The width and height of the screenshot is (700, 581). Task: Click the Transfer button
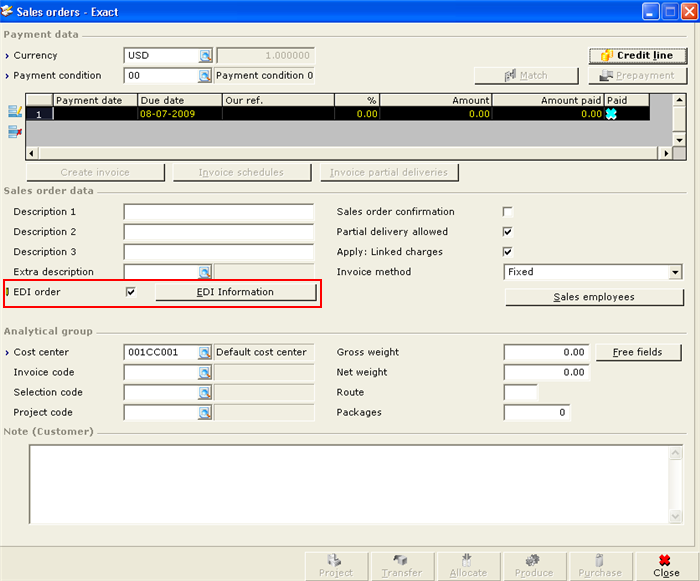(x=402, y=566)
